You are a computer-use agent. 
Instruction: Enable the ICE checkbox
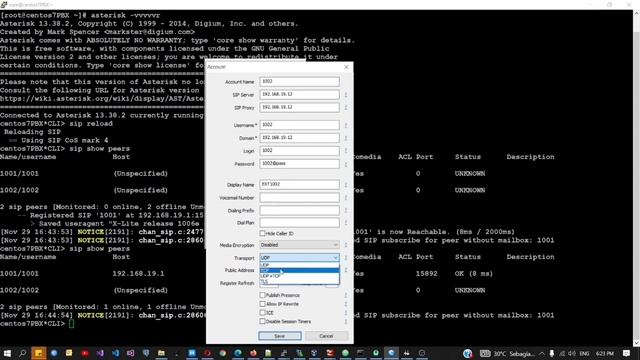[262, 313]
